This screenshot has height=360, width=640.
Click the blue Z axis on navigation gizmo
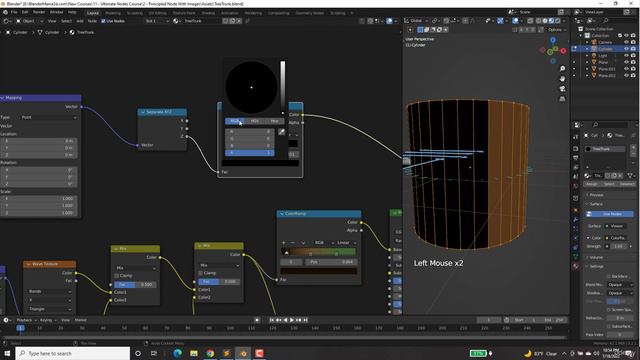click(x=553, y=40)
